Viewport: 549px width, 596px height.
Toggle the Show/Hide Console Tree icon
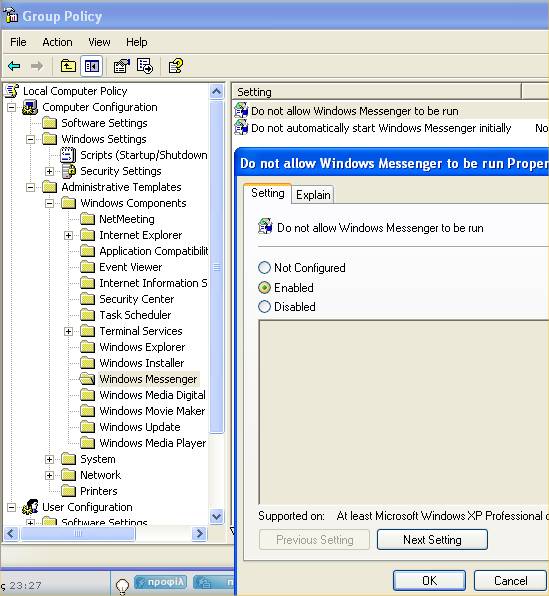coord(92,66)
